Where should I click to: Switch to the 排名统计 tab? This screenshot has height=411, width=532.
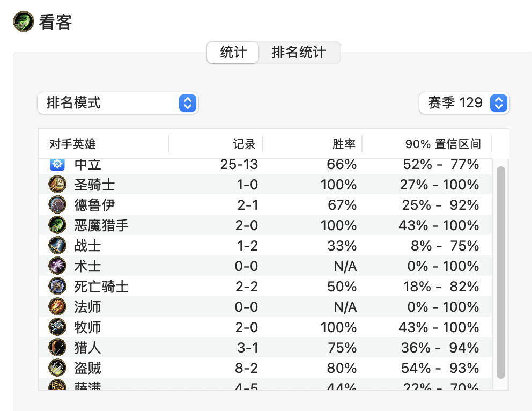click(299, 52)
